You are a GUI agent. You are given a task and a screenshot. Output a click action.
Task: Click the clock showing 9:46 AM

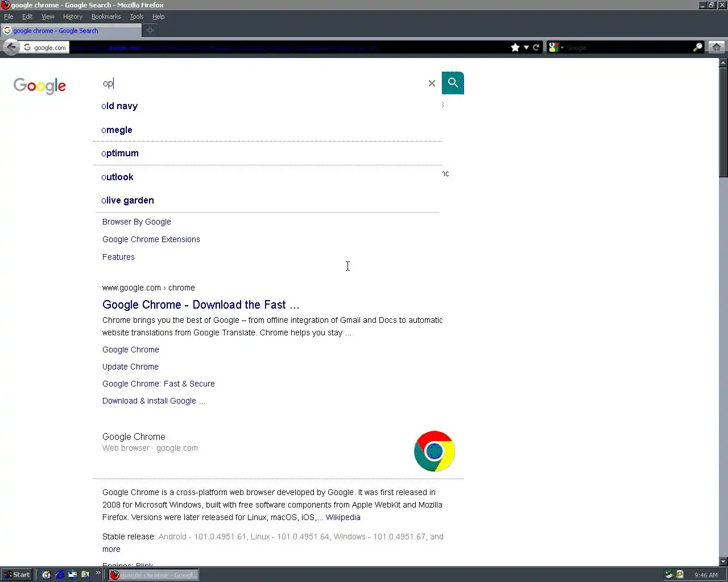click(x=706, y=575)
